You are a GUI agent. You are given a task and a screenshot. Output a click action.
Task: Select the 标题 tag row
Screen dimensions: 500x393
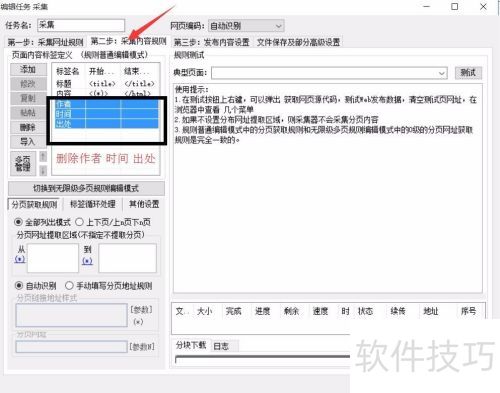(106, 84)
